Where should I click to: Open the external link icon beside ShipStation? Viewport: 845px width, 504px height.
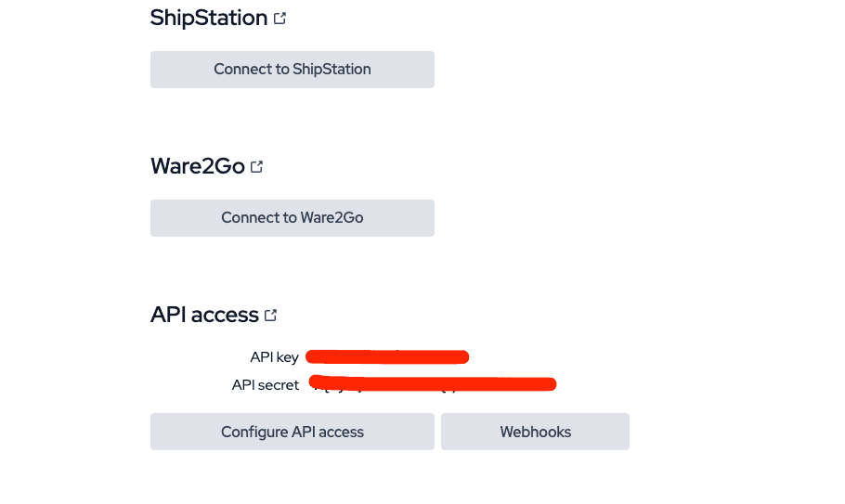point(280,19)
